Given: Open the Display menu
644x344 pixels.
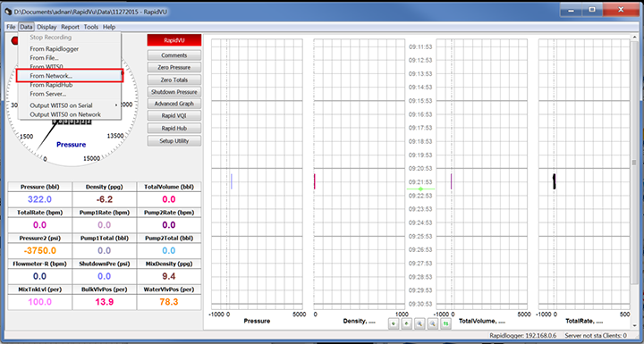Looking at the screenshot, I should pyautogui.click(x=47, y=27).
